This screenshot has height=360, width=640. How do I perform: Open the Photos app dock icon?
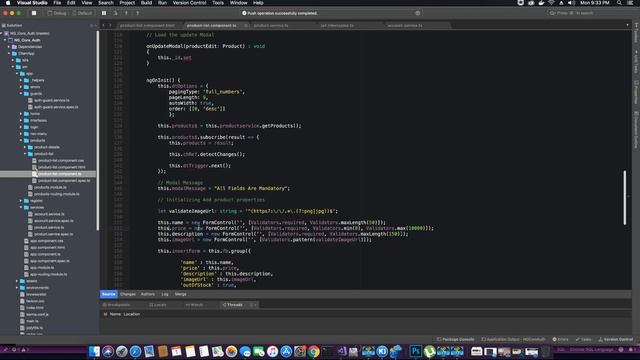pos(231,351)
